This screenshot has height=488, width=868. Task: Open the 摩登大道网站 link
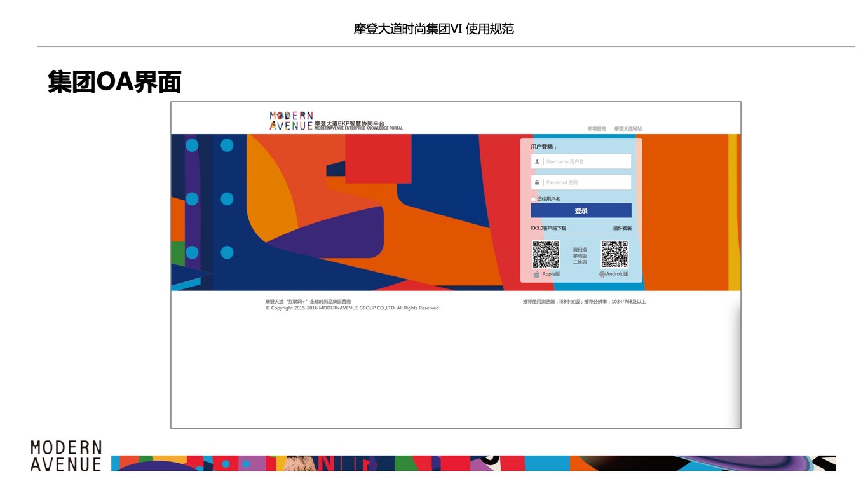(628, 129)
